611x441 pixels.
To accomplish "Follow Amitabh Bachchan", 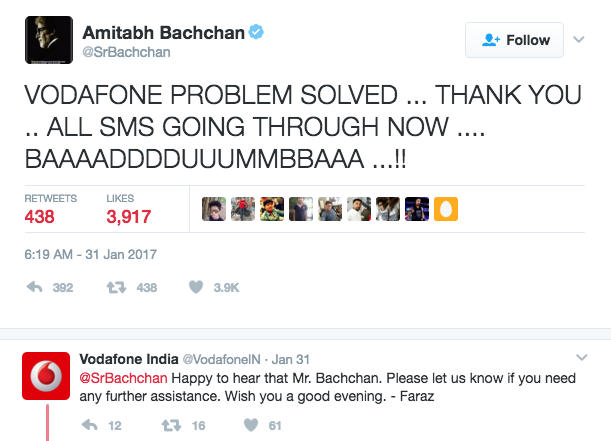I will point(515,40).
